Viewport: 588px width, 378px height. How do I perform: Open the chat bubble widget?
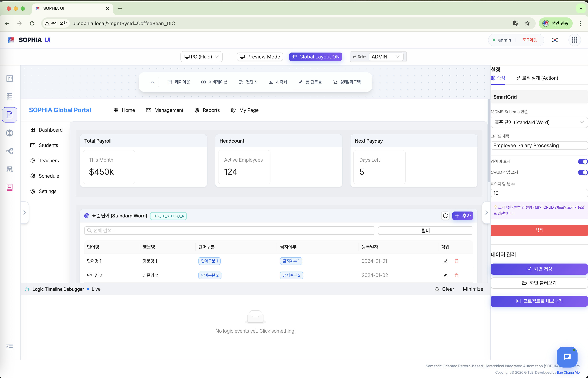[x=567, y=357]
